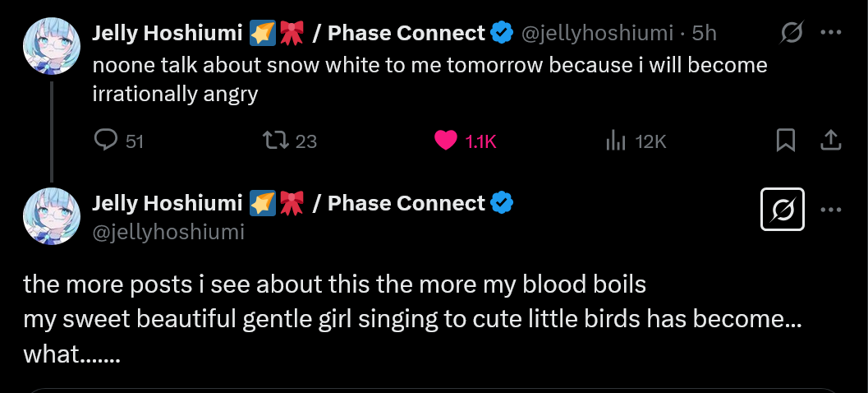The image size is (868, 393).
Task: Reply to the snow white tweet
Action: coord(108,141)
